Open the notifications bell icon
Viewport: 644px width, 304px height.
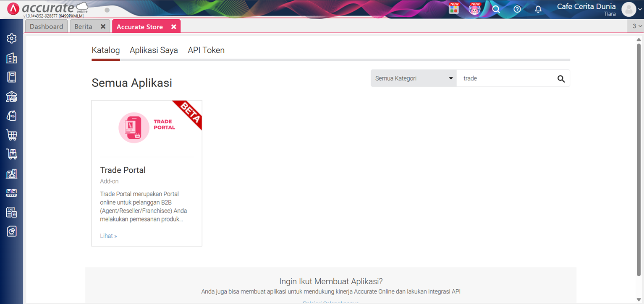[538, 9]
